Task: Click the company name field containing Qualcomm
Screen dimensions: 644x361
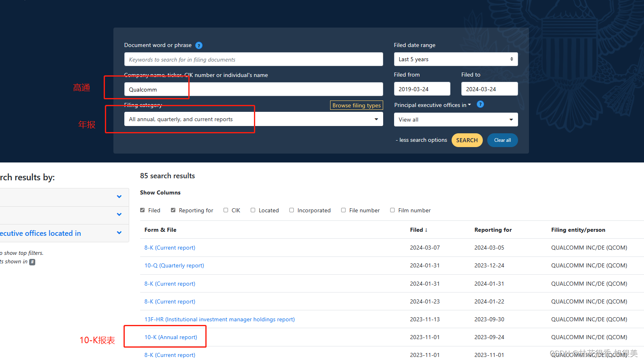Action: (x=254, y=89)
